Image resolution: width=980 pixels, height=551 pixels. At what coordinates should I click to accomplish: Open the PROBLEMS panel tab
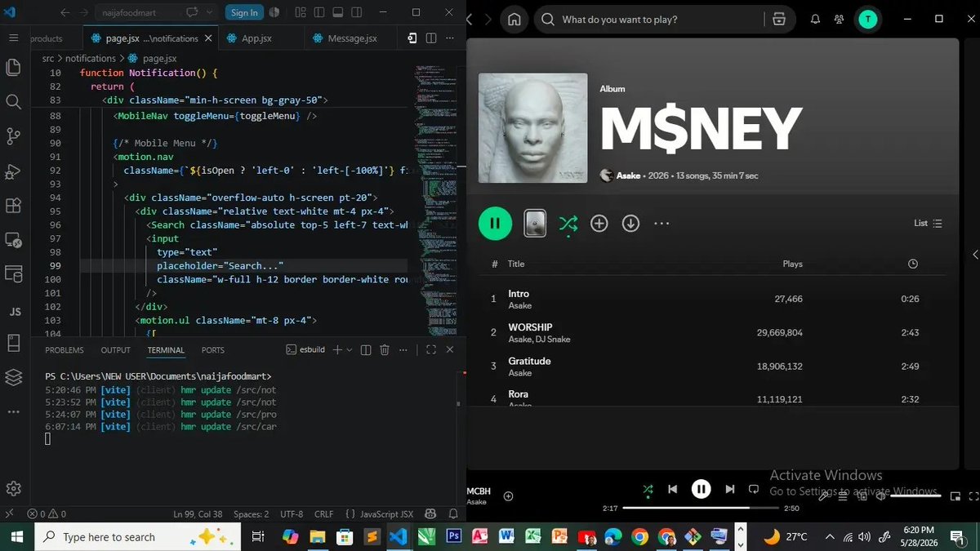point(65,350)
